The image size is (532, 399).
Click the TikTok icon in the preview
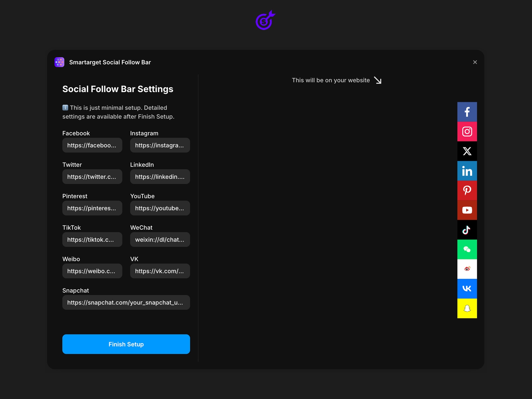tap(467, 229)
